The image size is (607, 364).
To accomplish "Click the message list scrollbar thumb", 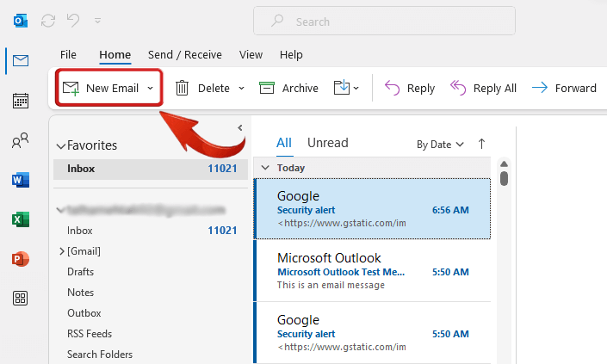I will point(504,179).
